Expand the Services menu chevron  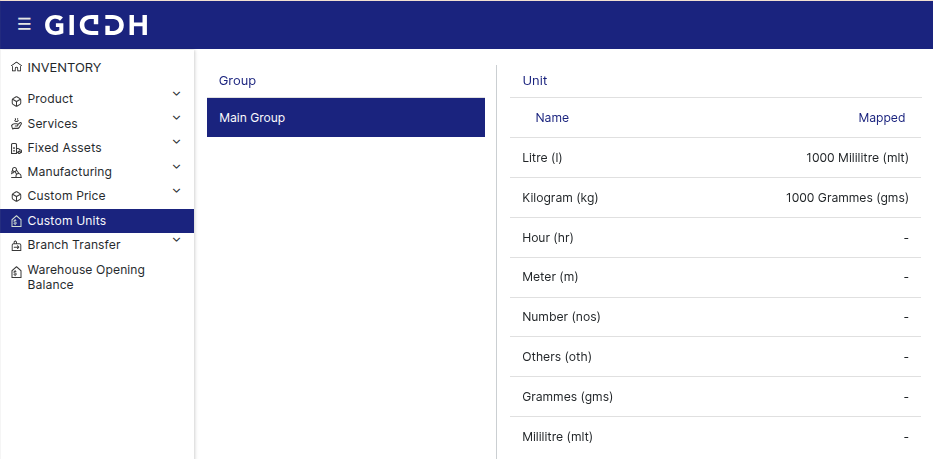(x=176, y=118)
